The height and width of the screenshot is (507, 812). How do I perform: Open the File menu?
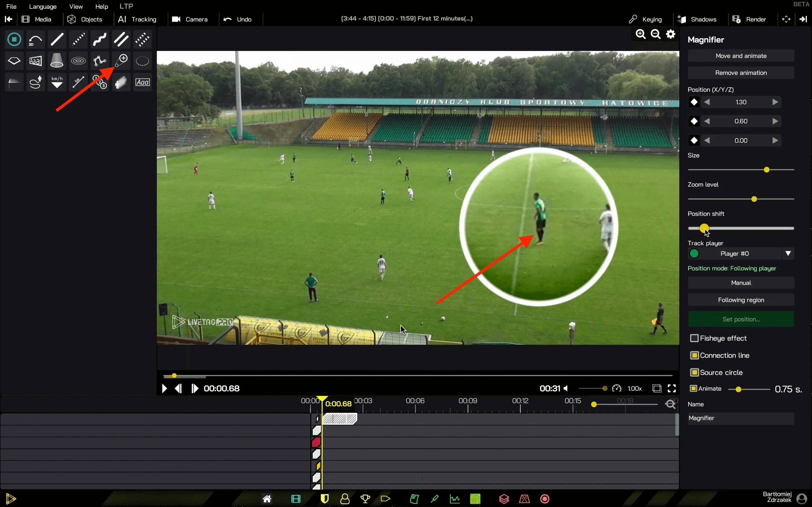click(x=11, y=6)
